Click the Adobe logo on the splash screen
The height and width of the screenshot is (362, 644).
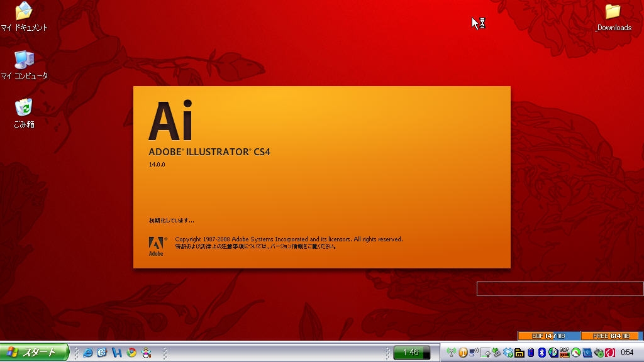157,246
